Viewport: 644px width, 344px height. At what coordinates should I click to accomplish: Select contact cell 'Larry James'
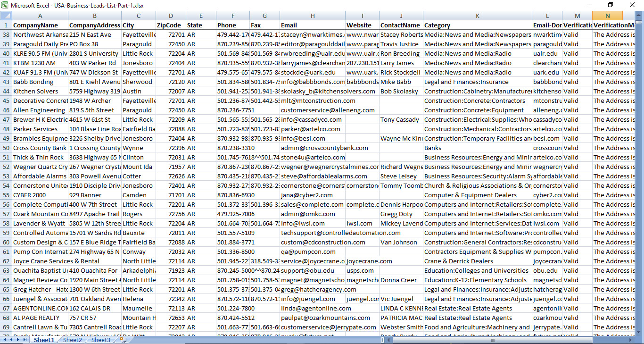point(401,63)
